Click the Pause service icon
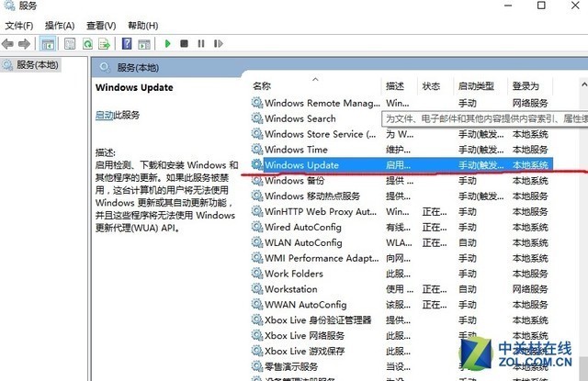This screenshot has width=588, height=381. tap(201, 44)
